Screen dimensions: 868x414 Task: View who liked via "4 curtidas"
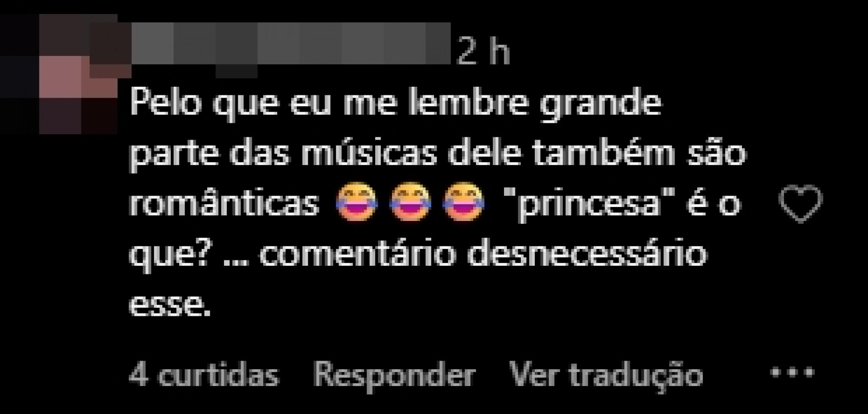(x=204, y=375)
